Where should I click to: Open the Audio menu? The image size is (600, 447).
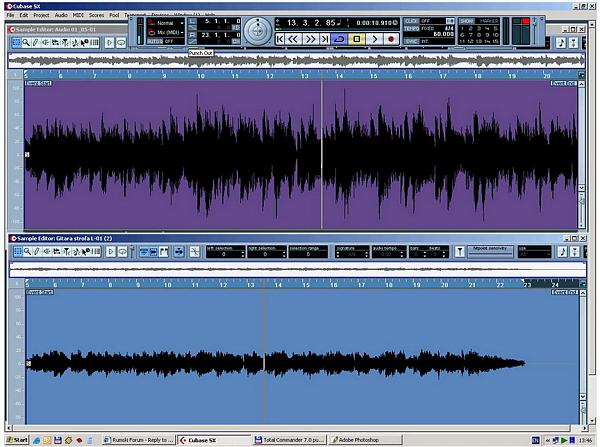coord(61,15)
